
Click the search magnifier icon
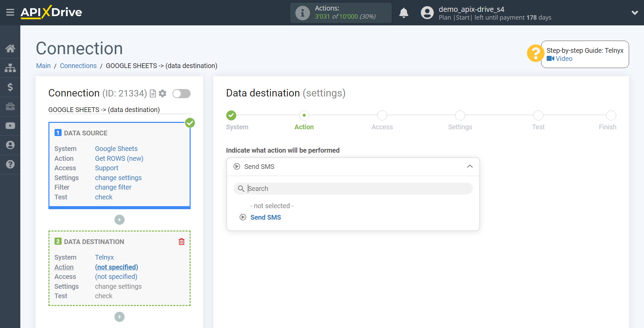pyautogui.click(x=241, y=189)
